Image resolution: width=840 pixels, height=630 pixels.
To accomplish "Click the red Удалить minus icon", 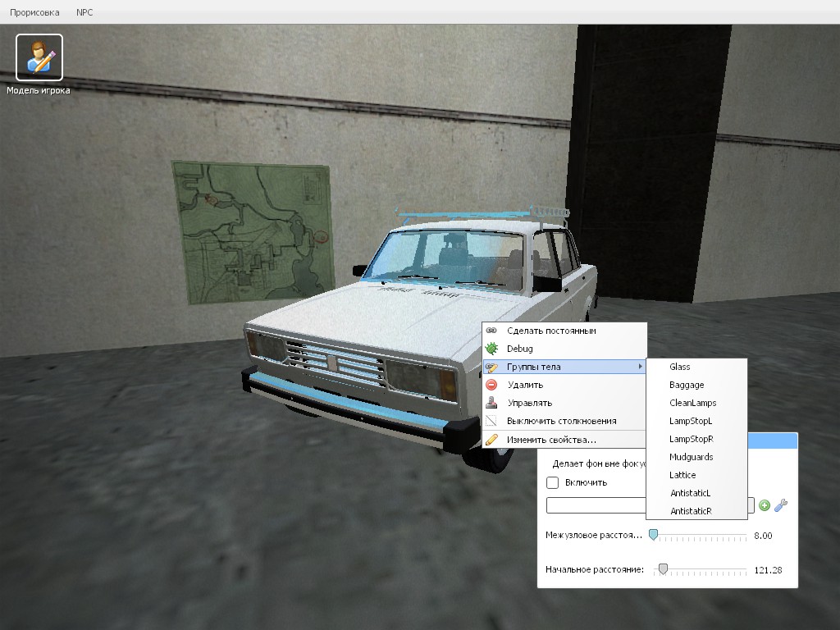I will click(491, 385).
